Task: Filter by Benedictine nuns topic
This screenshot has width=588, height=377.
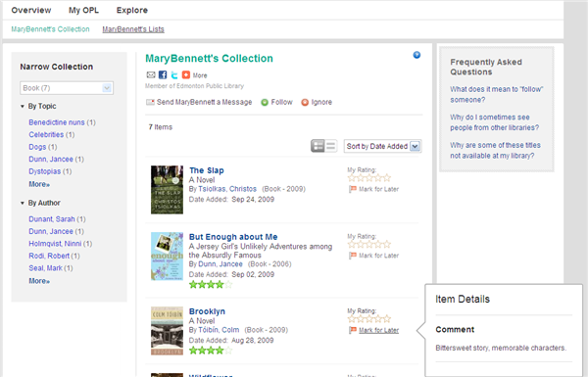Action: pyautogui.click(x=57, y=122)
